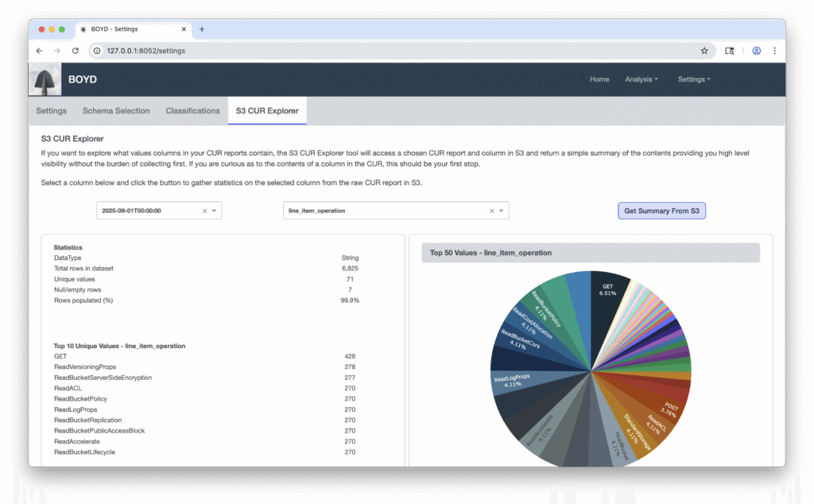This screenshot has height=504, width=814.
Task: Switch to the Schema Selection tab
Action: click(x=116, y=111)
